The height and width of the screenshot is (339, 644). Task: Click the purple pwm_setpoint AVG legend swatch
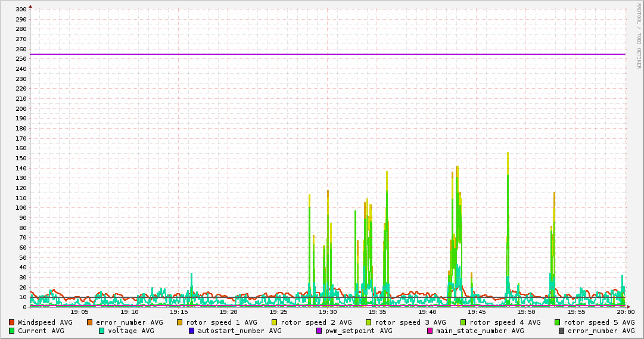pyautogui.click(x=319, y=331)
